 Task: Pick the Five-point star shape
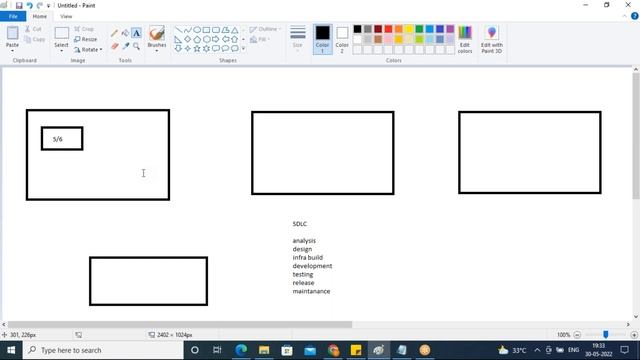197,49
